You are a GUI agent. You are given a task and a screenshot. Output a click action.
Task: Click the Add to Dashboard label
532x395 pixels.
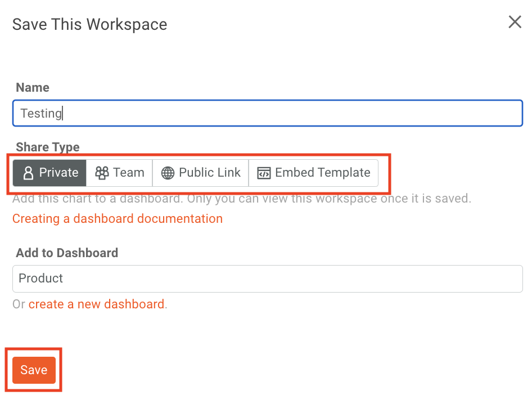coord(67,253)
